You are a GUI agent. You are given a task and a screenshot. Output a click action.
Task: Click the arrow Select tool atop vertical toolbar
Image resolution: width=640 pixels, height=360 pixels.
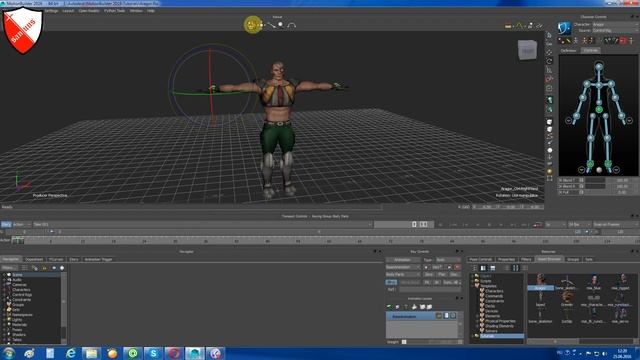tap(549, 36)
